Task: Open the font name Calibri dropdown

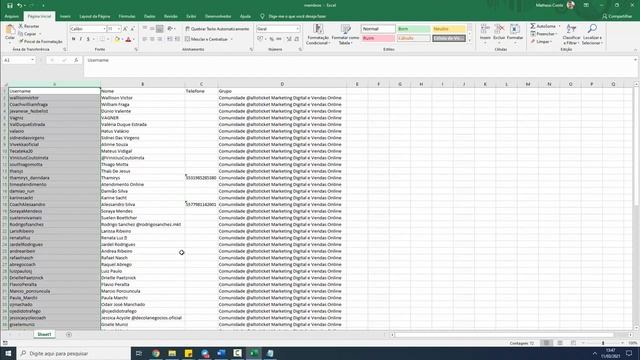Action: [104, 29]
